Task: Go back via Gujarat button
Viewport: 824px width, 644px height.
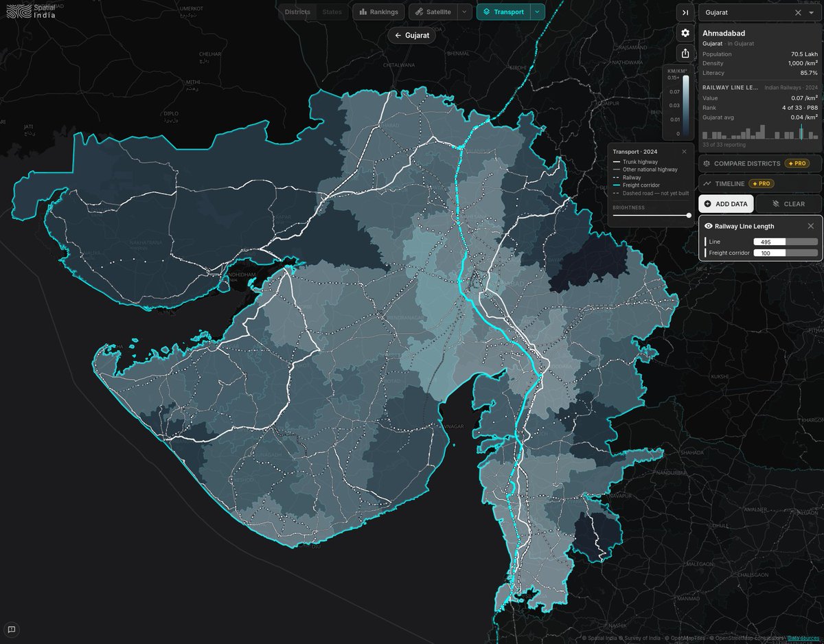Action: click(411, 35)
